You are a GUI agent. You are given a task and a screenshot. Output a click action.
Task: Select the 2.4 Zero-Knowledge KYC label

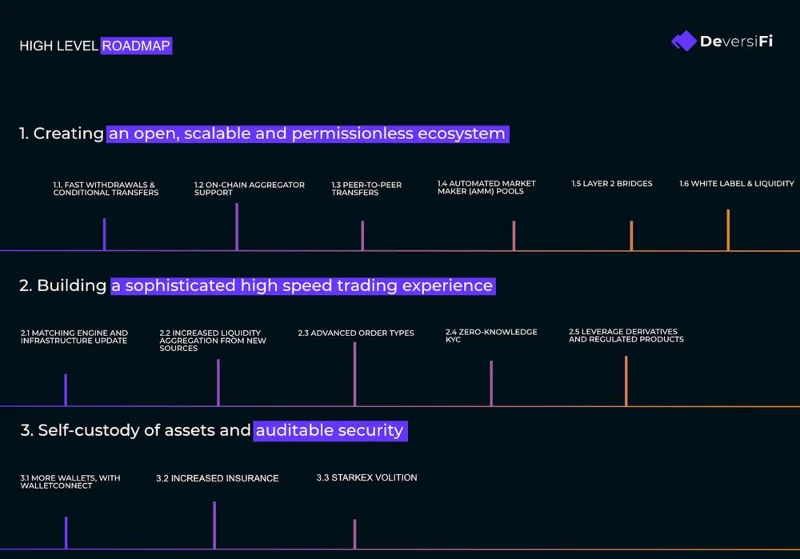click(x=491, y=336)
